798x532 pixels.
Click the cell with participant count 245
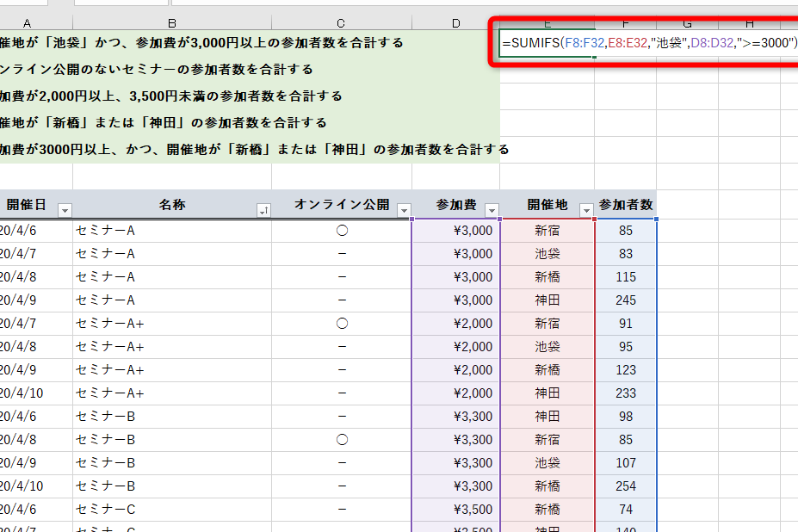625,300
